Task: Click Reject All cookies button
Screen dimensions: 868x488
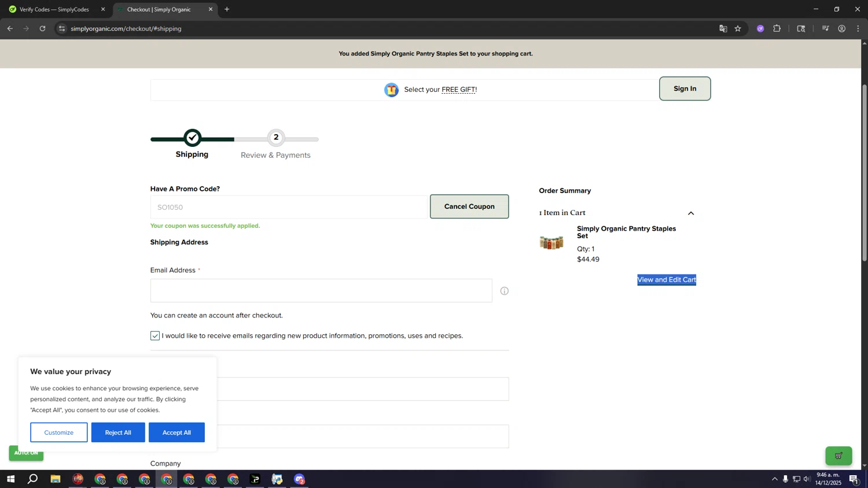Action: [x=118, y=432]
